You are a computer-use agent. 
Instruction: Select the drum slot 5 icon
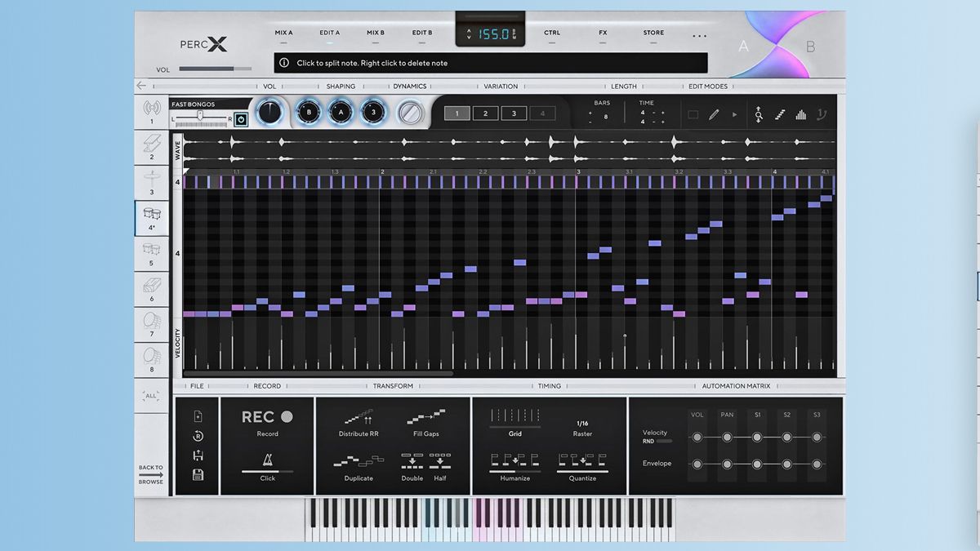151,250
